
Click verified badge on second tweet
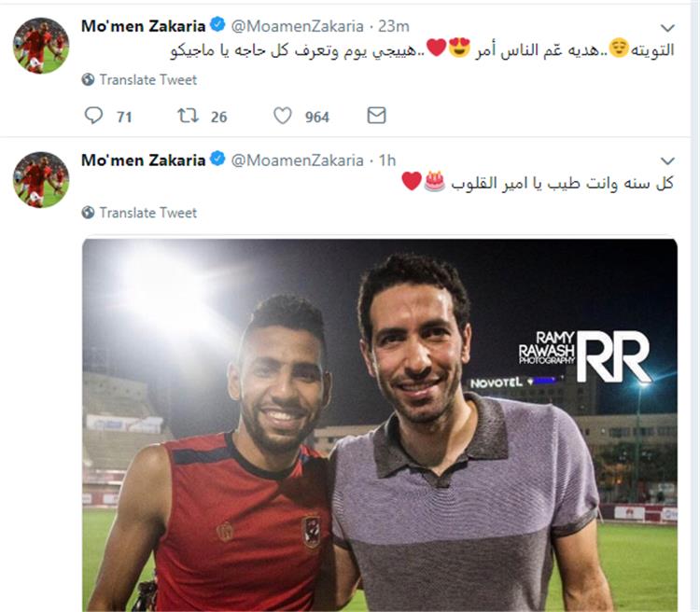click(x=217, y=159)
